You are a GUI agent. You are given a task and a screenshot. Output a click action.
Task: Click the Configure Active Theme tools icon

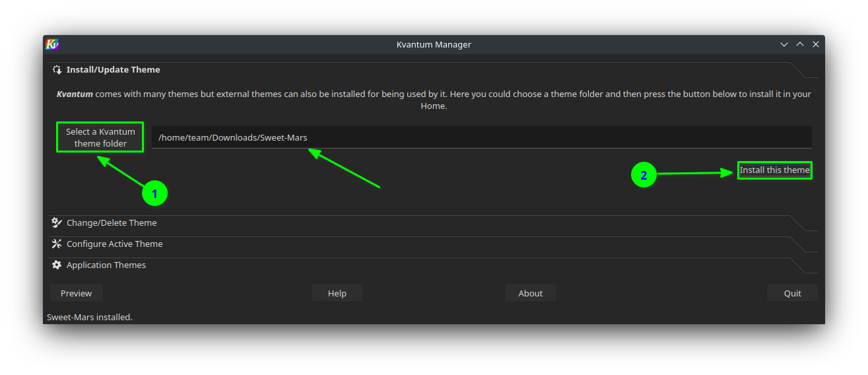57,244
